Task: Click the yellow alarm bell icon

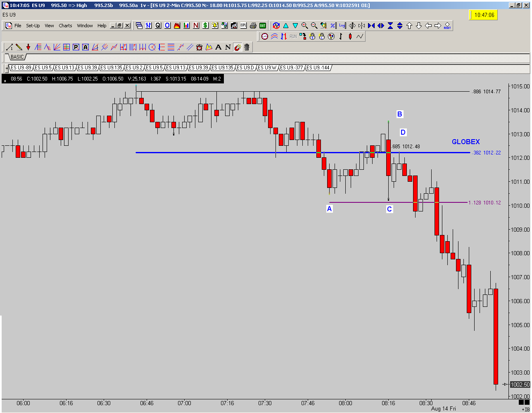Action: coord(215,26)
